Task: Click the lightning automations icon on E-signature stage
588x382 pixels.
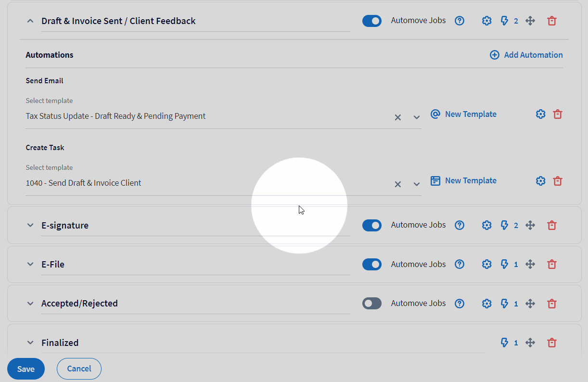Action: [x=505, y=225]
